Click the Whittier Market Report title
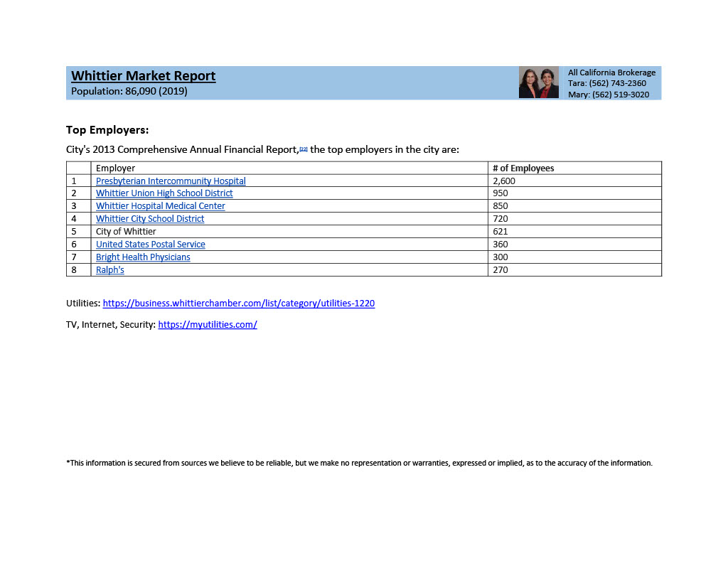 point(143,75)
